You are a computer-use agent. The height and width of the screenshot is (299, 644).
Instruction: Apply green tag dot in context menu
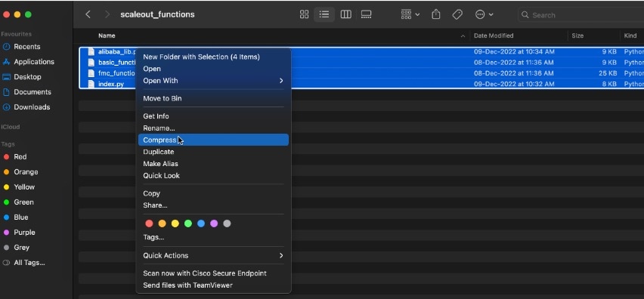pos(188,223)
